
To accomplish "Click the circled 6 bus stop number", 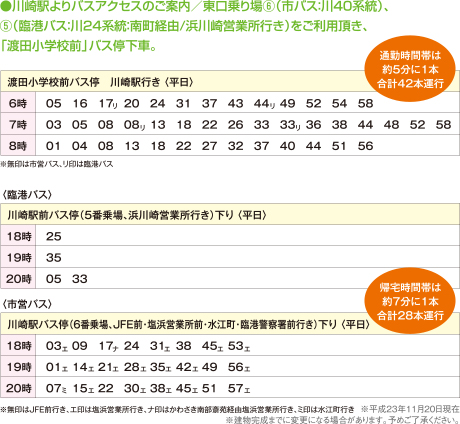I will (x=269, y=7).
